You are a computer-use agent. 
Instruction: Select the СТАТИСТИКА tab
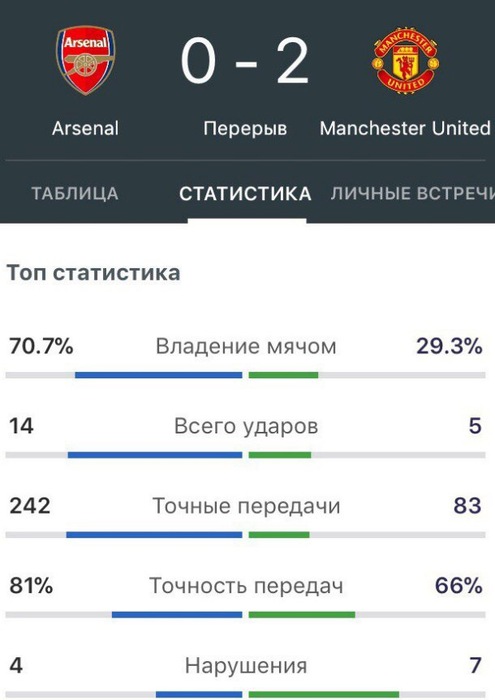tap(245, 194)
